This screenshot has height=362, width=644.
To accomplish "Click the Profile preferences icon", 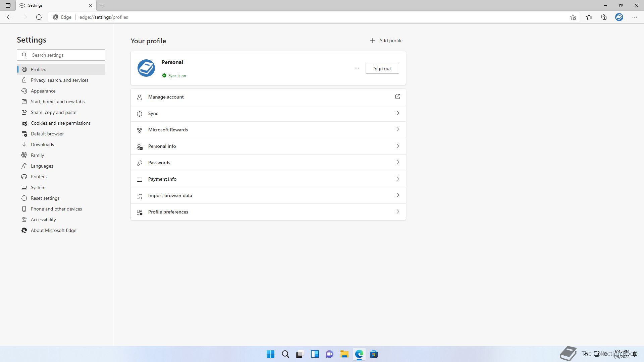I will point(140,212).
